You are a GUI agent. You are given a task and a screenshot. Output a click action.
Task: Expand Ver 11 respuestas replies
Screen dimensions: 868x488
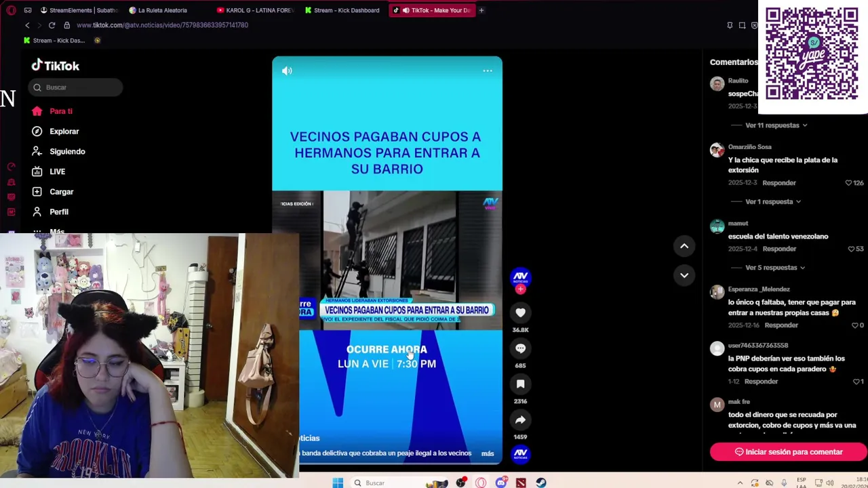pyautogui.click(x=776, y=125)
